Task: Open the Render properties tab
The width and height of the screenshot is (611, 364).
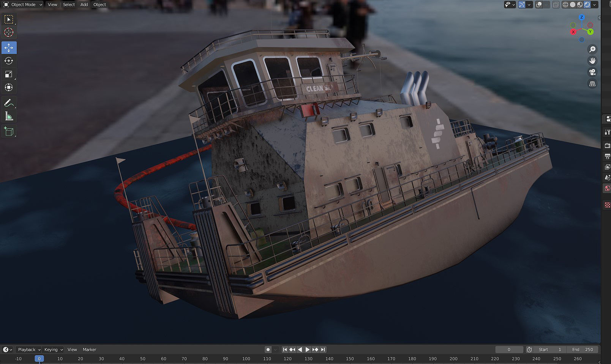Action: pos(607,145)
